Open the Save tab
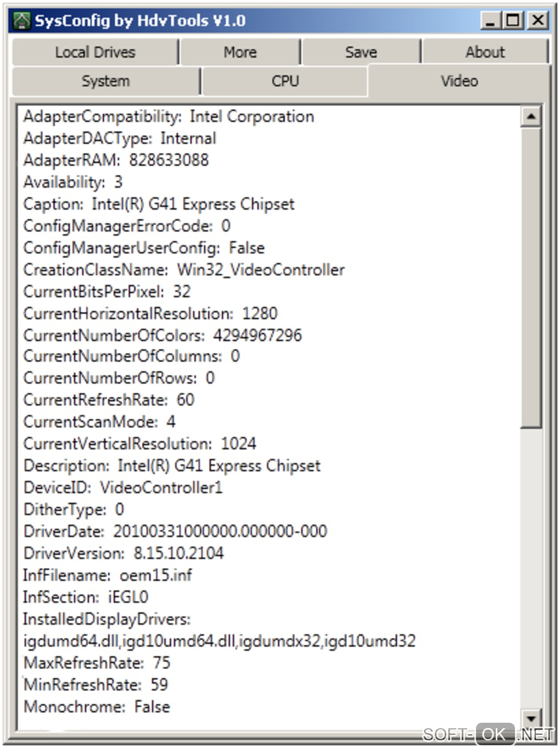560x748 pixels. (x=361, y=52)
